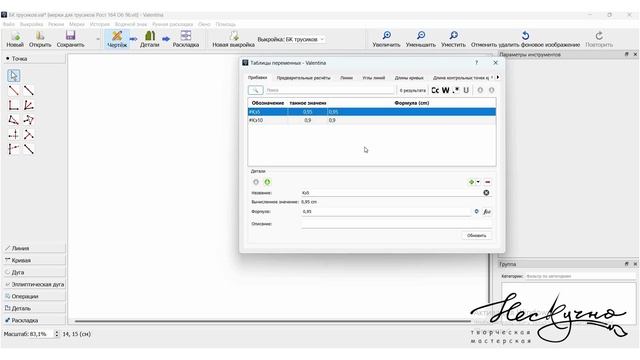
Task: Select the L-shaped perpendicular point tool
Action: point(13,105)
